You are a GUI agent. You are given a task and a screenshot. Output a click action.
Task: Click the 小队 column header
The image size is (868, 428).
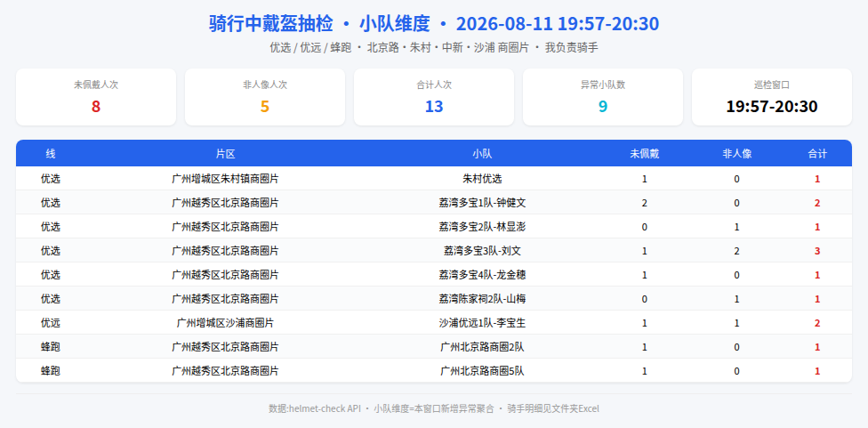[482, 154]
